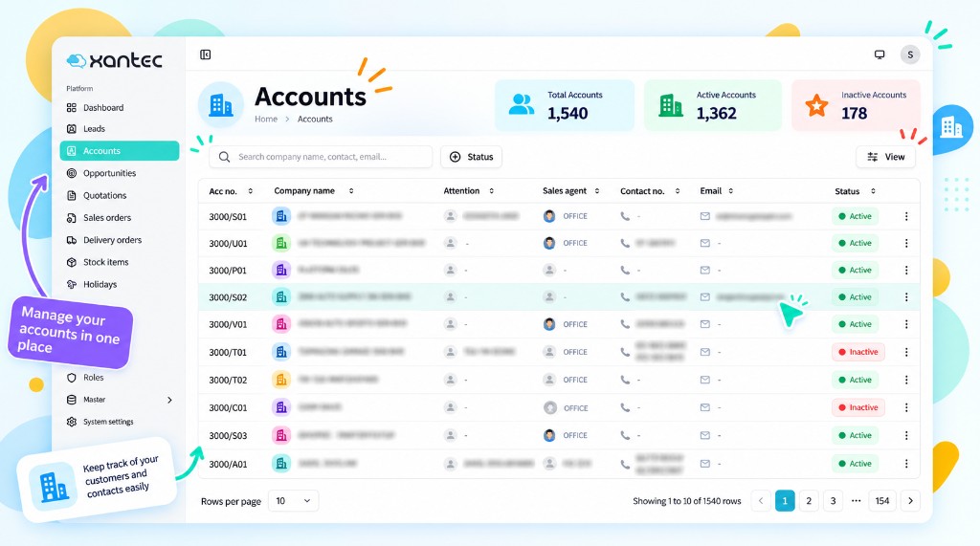Click the Active Accounts card

click(x=713, y=105)
